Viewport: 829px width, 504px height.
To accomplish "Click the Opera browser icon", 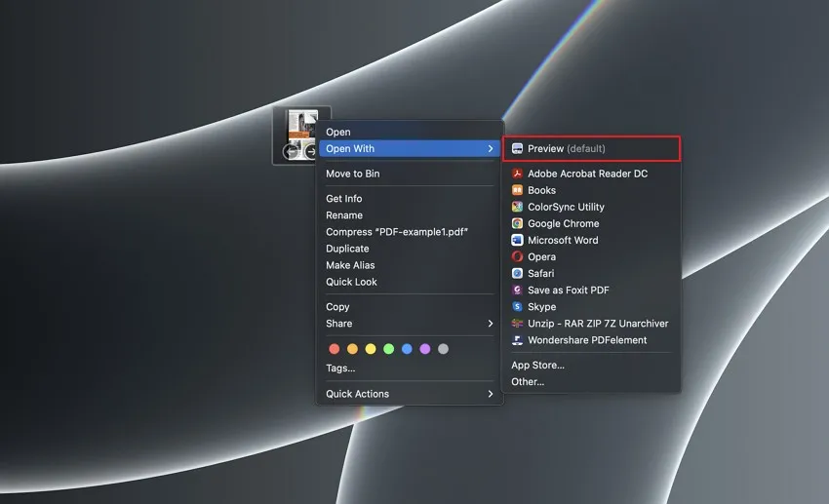I will click(517, 256).
